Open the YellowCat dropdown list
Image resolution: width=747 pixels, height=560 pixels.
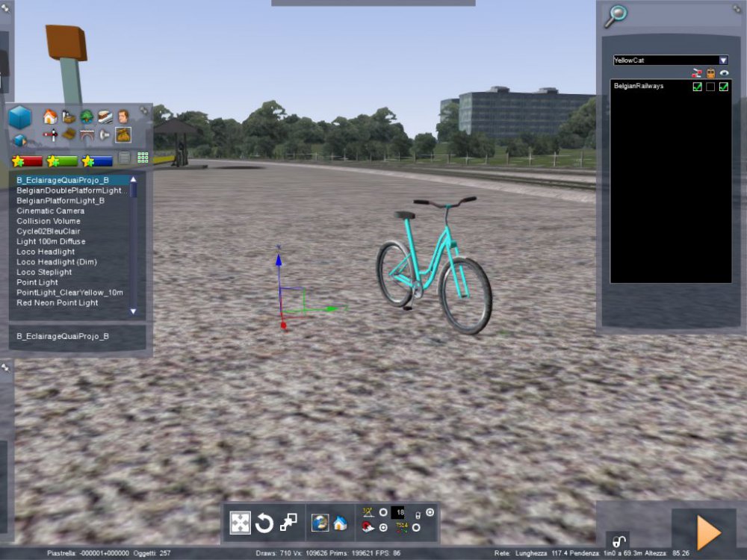723,60
